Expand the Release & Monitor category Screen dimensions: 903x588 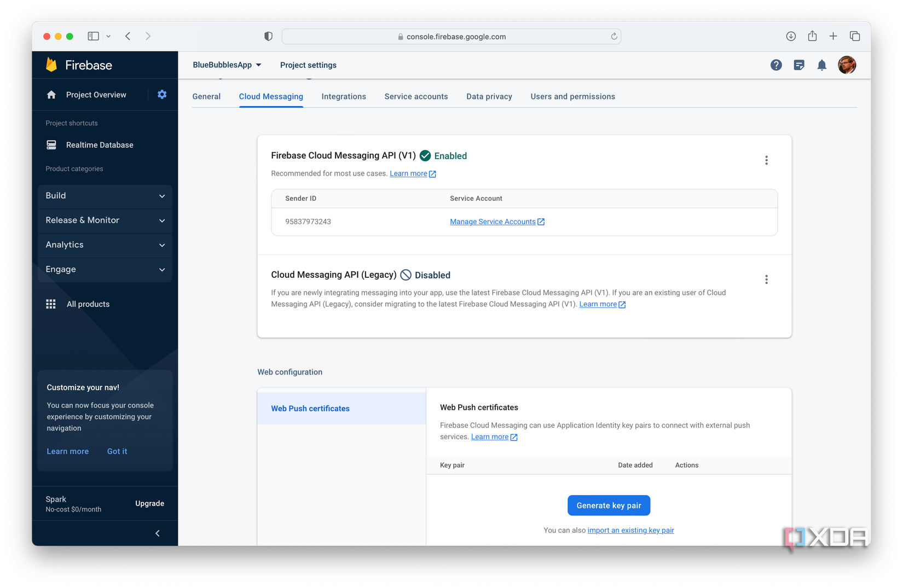point(105,220)
